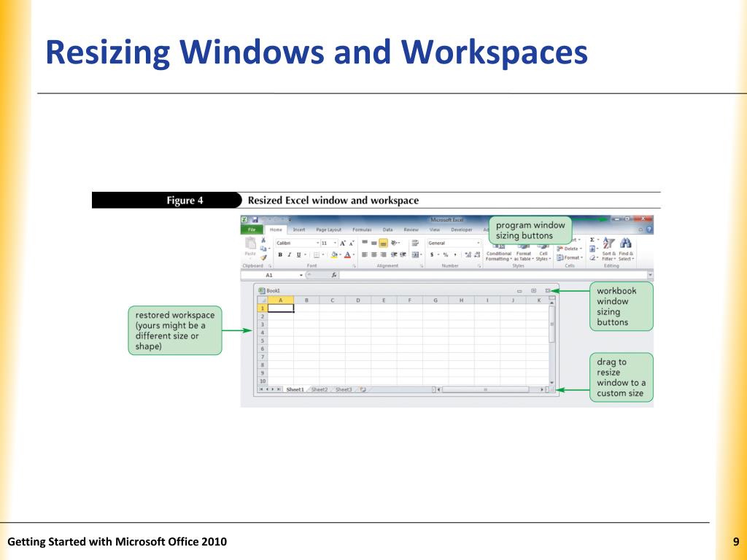Open the Clipboard dialog launcher
This screenshot has width=747, height=560.
click(x=270, y=265)
